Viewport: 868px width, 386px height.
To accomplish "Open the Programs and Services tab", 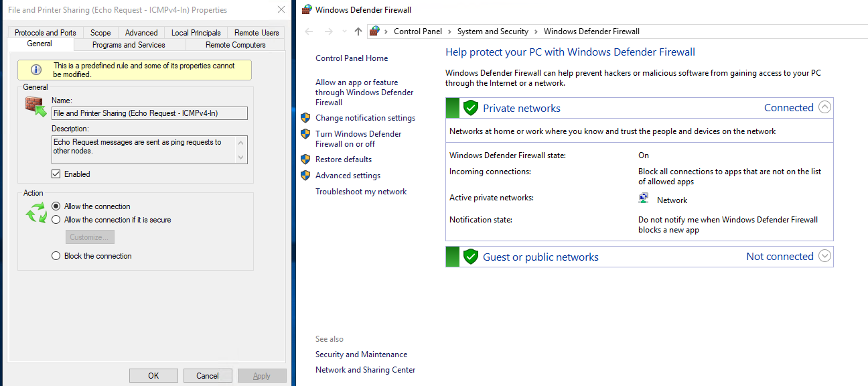I will pyautogui.click(x=129, y=45).
